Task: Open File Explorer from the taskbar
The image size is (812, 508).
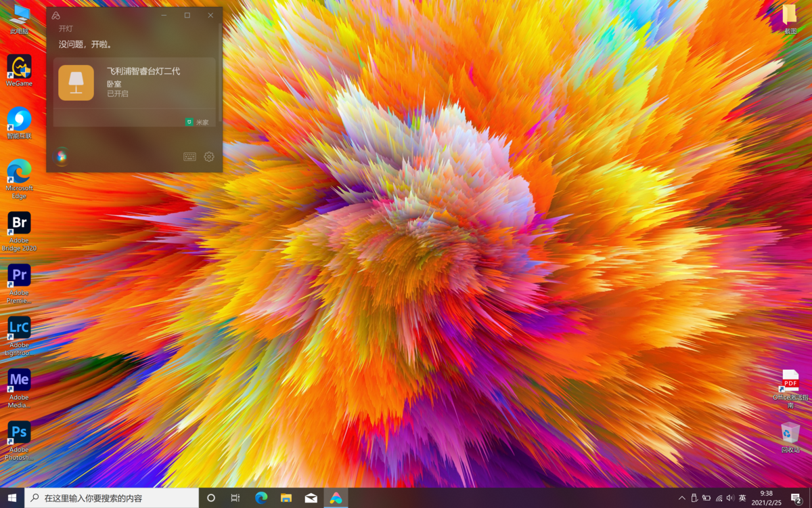Action: tap(286, 498)
